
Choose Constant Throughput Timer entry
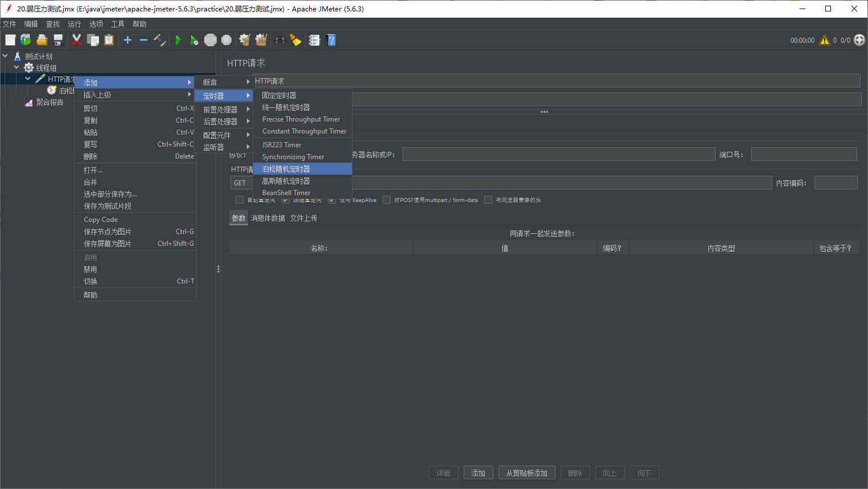click(303, 131)
